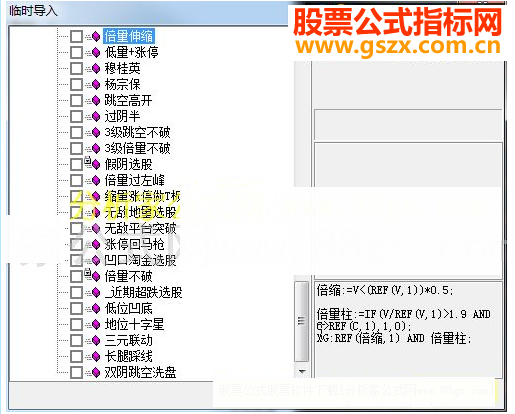Choose 假阴选股 in the list
515x414 pixels.
[x=128, y=164]
